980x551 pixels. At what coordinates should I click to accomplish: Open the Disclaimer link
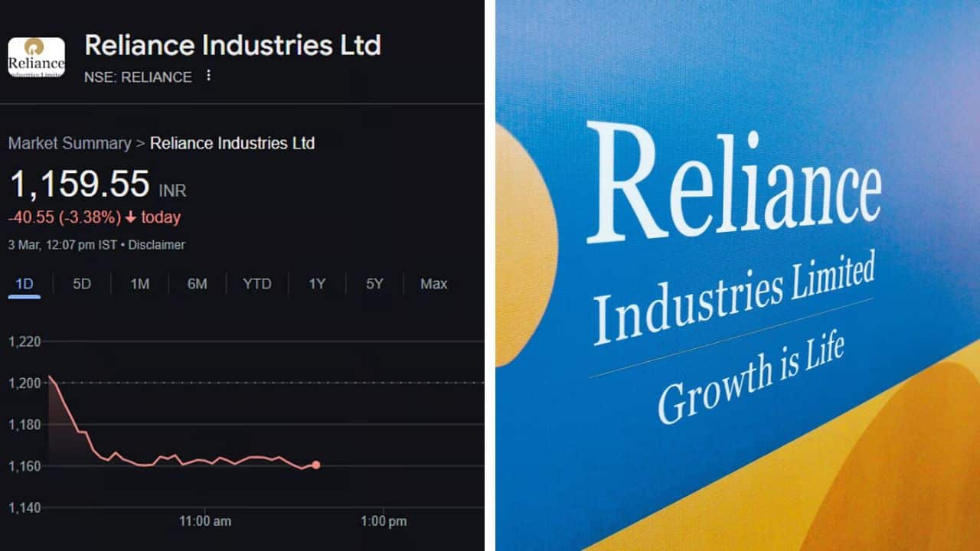(158, 245)
